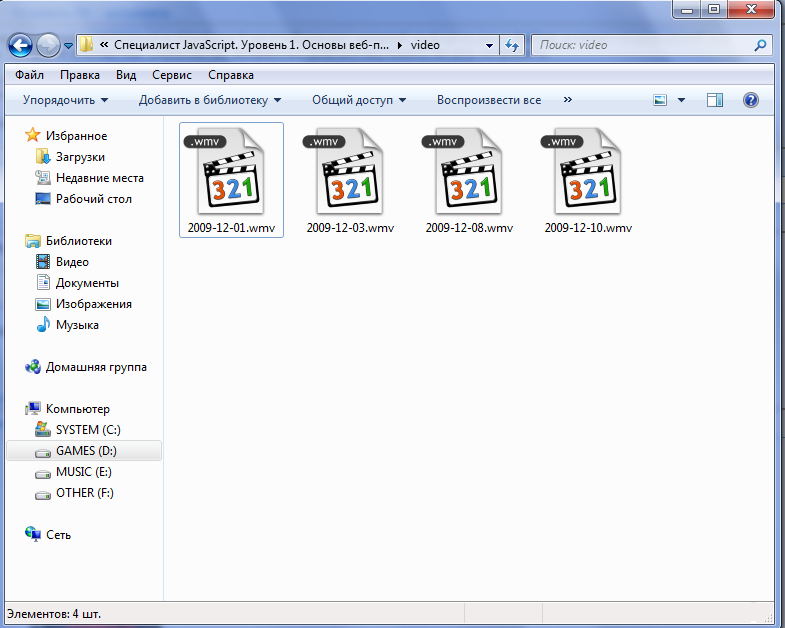
Task: Go back with the Back arrow button
Action: [20, 46]
